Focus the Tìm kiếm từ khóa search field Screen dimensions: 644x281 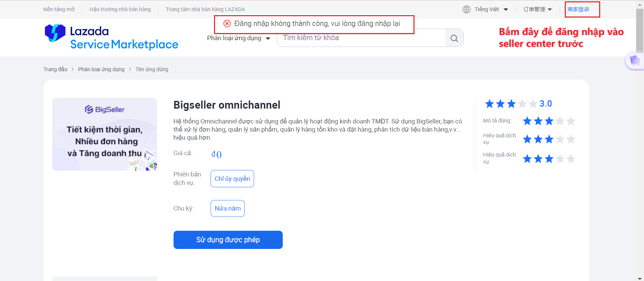click(x=361, y=38)
